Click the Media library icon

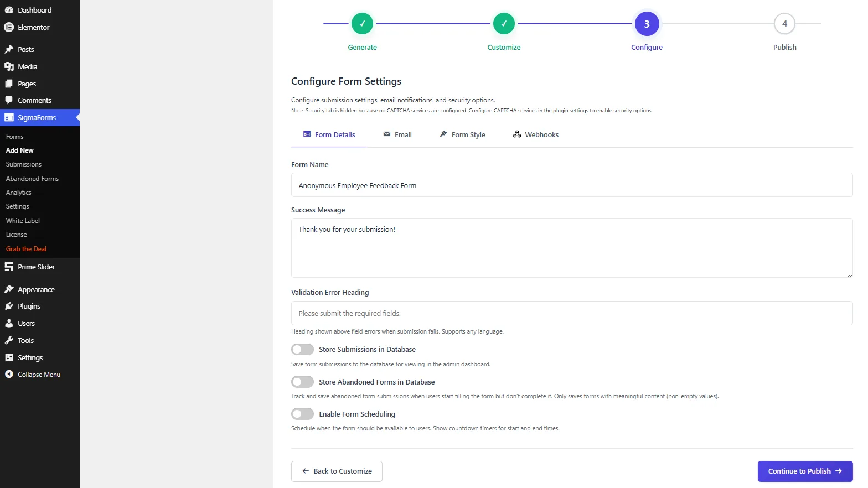click(9, 66)
